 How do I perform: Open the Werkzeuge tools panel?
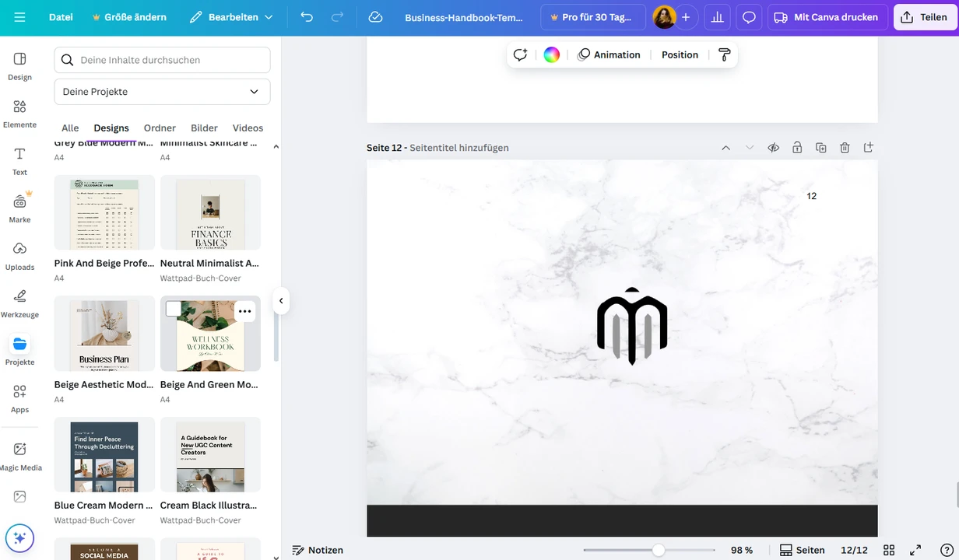(x=20, y=303)
